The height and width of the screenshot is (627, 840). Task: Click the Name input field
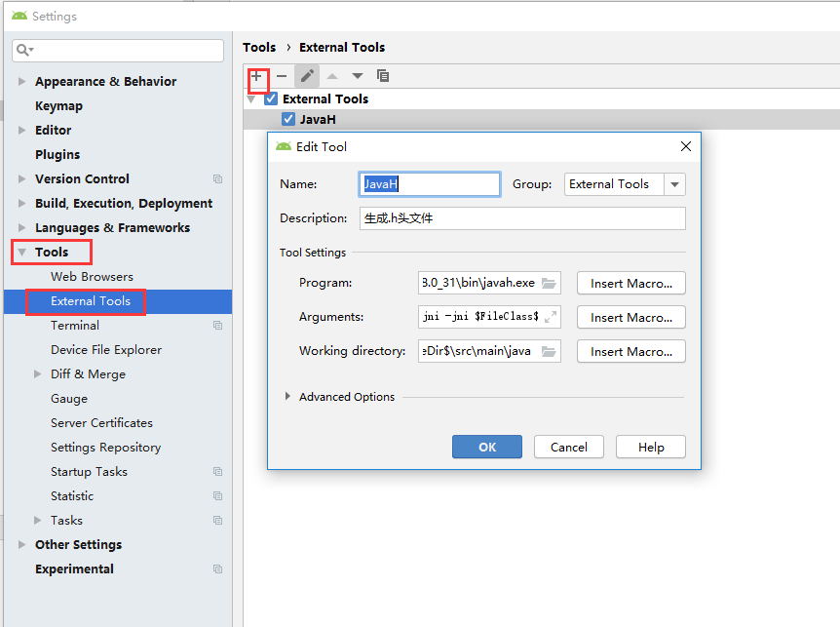[430, 184]
